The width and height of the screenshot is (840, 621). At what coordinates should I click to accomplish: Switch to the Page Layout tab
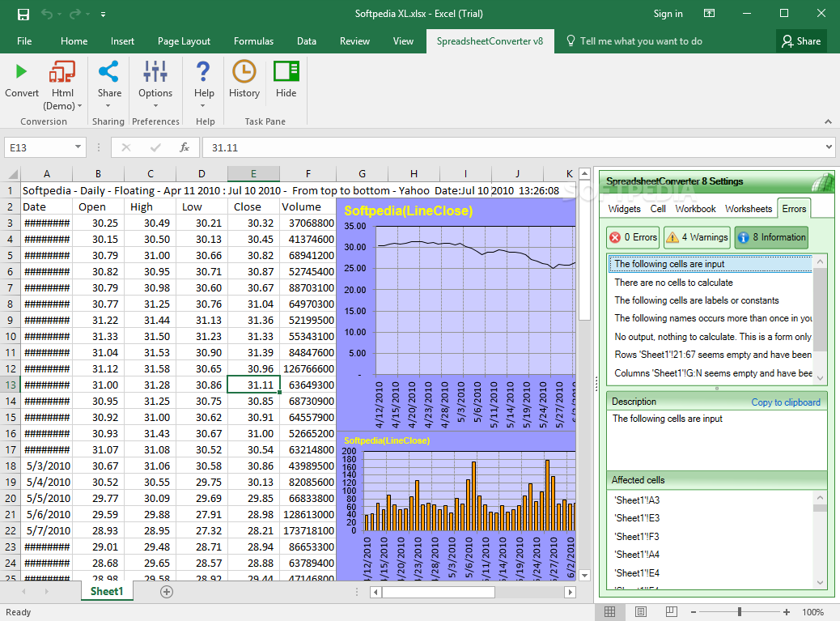[184, 41]
